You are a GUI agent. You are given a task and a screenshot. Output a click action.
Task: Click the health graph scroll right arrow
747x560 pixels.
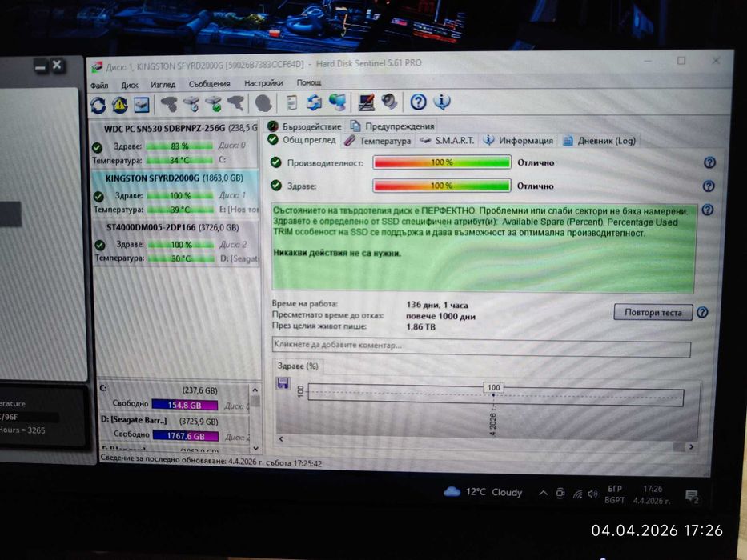pos(691,446)
